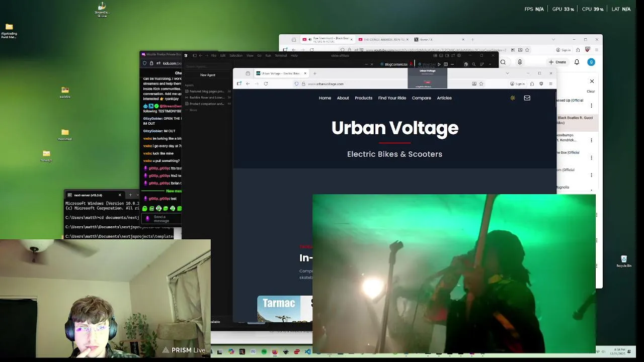The image size is (644, 362).
Task: Click Sign in in the Urban Voltage browser
Action: 518,84
